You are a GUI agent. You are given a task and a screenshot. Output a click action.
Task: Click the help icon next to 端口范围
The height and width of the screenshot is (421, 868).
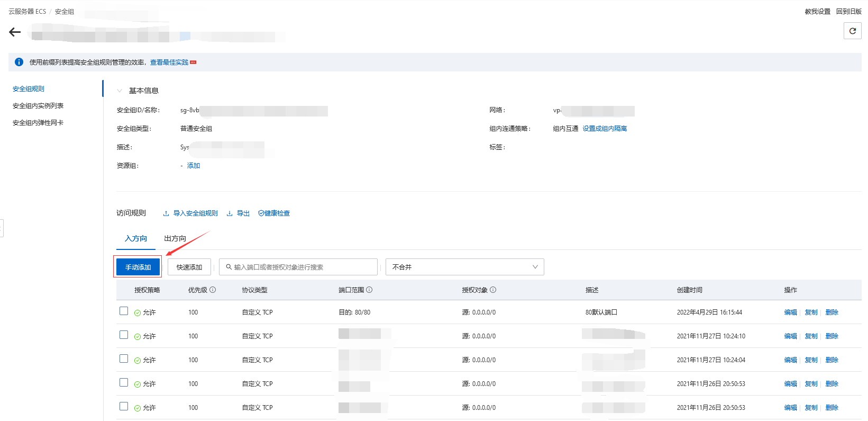point(369,290)
